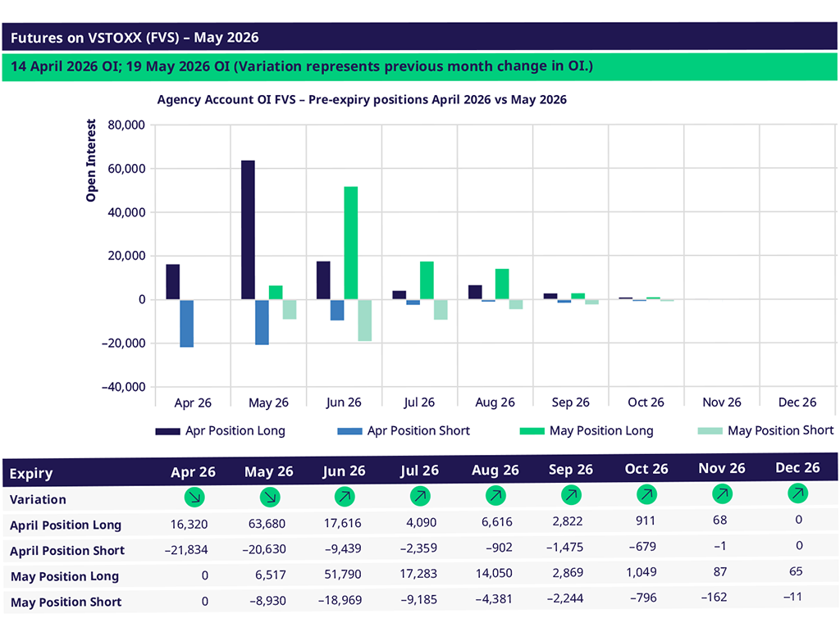Click the table value 1,049
This screenshot has width=840, height=632.
pos(641,572)
